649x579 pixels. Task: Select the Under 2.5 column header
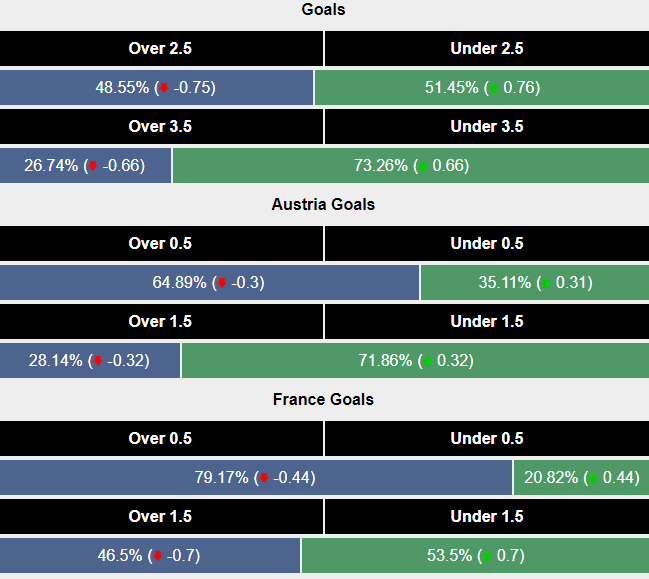coord(487,48)
